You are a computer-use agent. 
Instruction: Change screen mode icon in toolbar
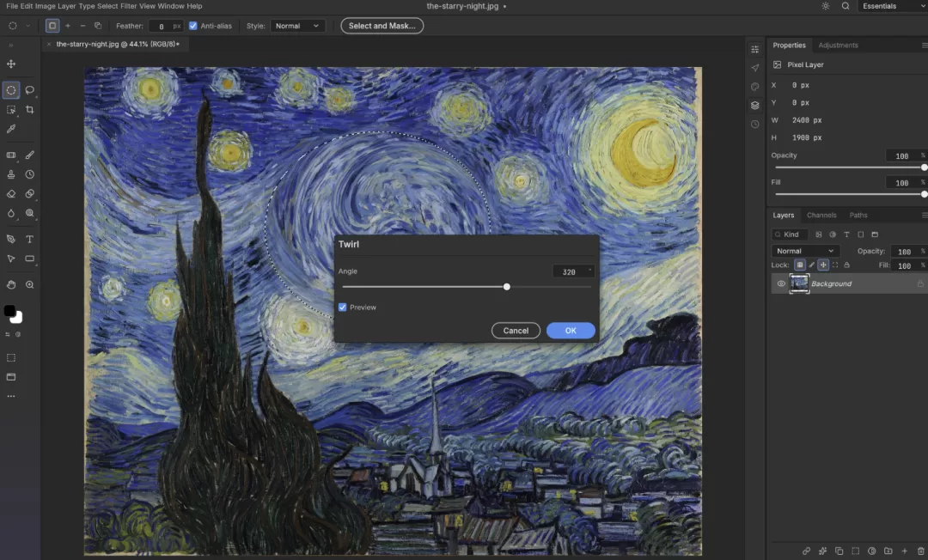click(10, 377)
